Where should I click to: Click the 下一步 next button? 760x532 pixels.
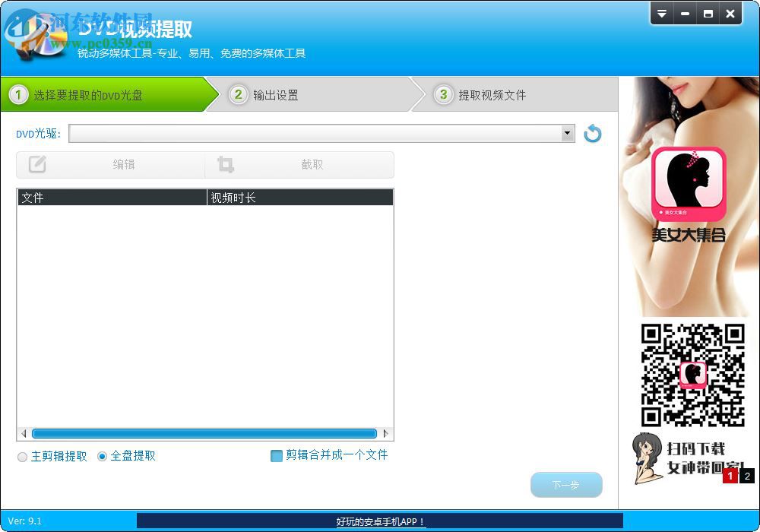(x=566, y=484)
